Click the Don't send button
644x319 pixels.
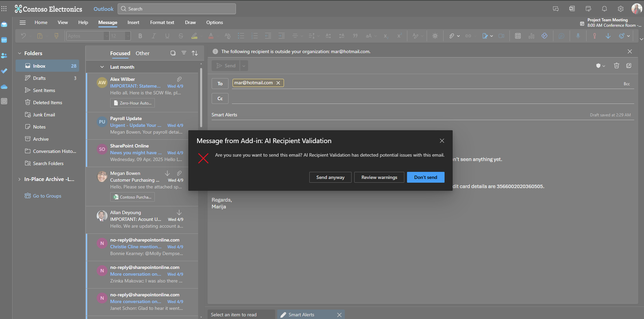click(x=426, y=177)
